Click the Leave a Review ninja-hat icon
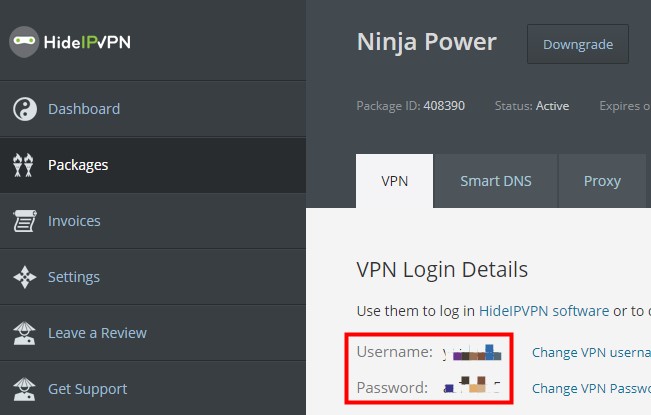 click(x=24, y=333)
